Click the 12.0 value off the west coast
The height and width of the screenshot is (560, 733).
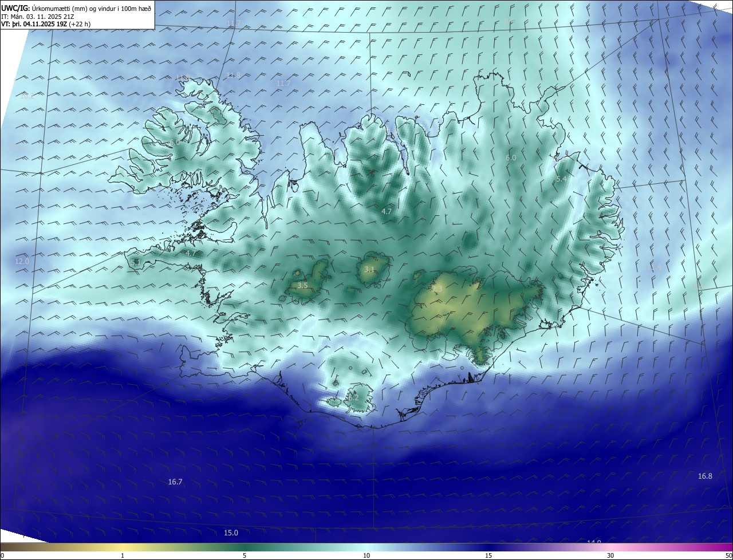click(x=22, y=261)
